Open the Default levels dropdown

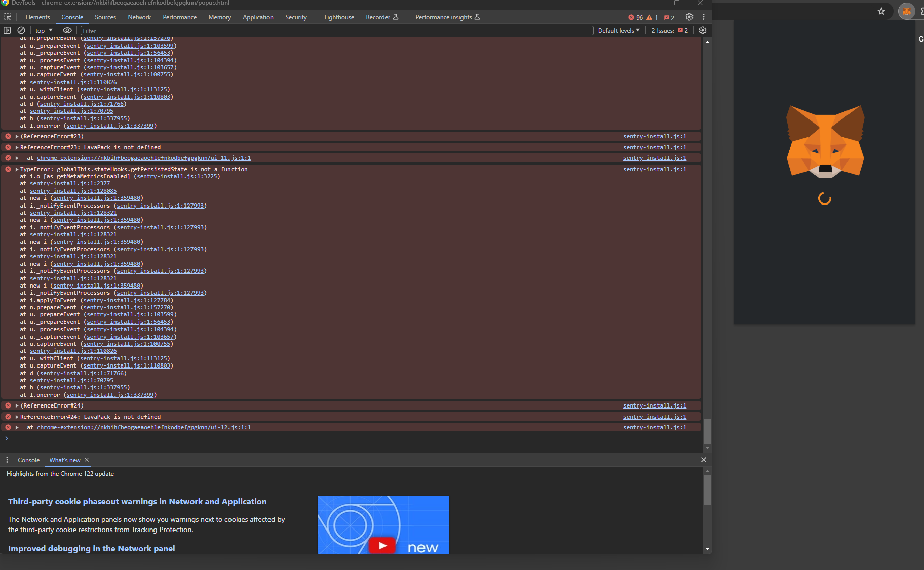click(618, 30)
